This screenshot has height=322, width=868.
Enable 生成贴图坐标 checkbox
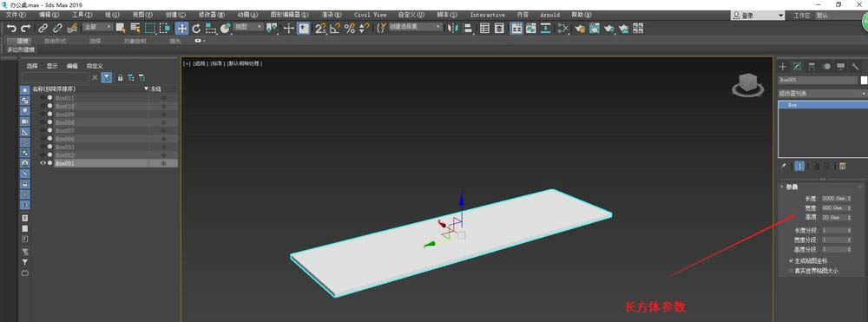pos(791,260)
